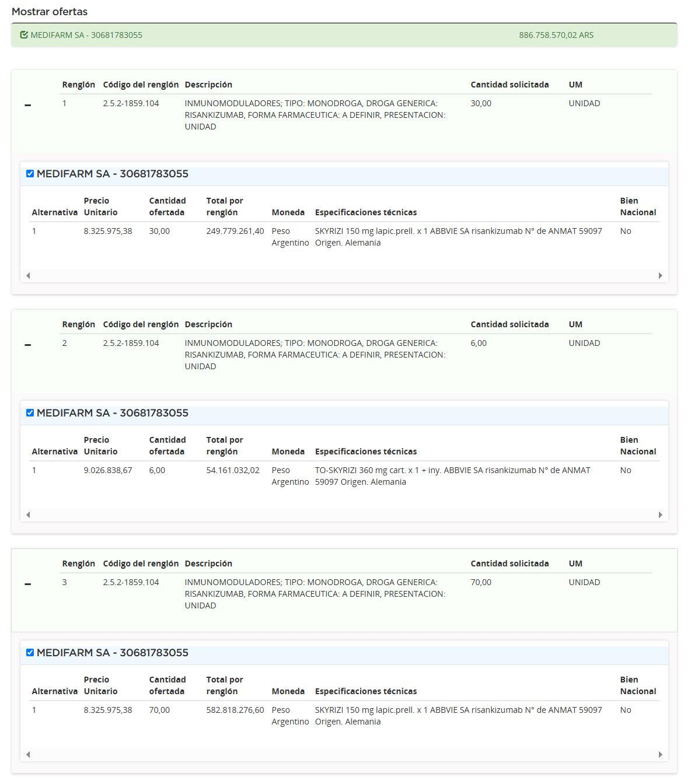691x784 pixels.
Task: Select the Total por renglón value 582.818.276,60
Action: tap(235, 710)
